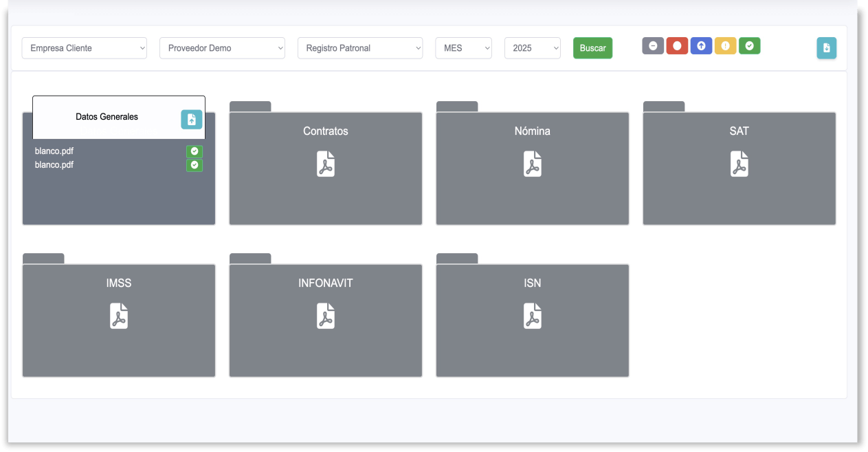The height and width of the screenshot is (452, 868).
Task: Open the Empresa Cliente dropdown
Action: tap(85, 48)
